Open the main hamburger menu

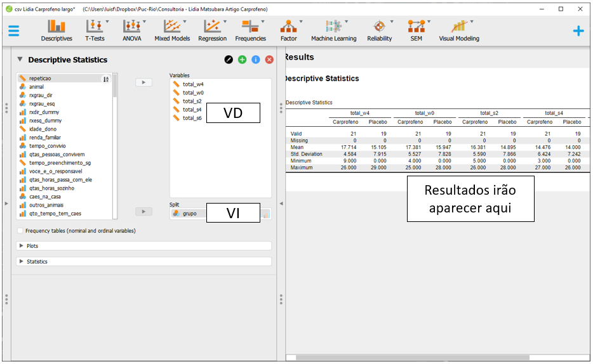14,30
